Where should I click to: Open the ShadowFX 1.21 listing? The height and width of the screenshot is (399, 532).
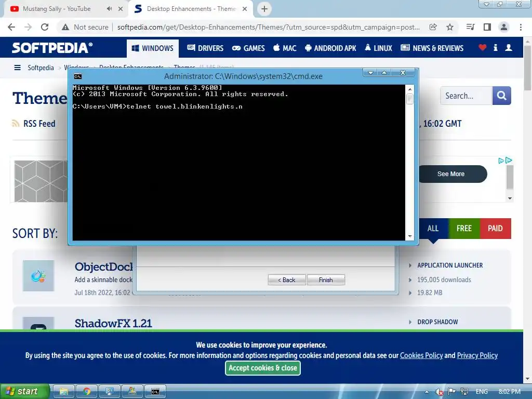[113, 323]
